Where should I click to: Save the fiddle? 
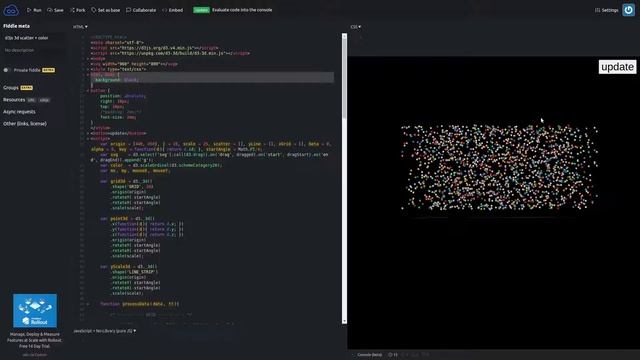click(x=56, y=10)
